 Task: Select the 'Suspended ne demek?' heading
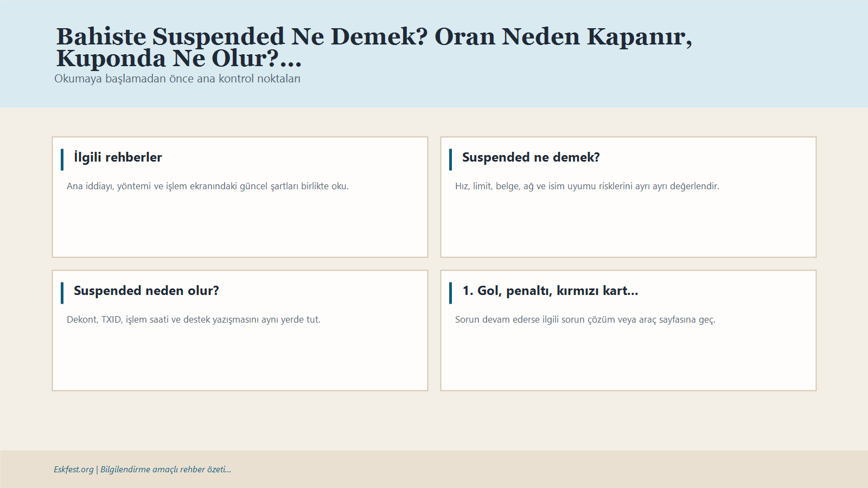[530, 157]
